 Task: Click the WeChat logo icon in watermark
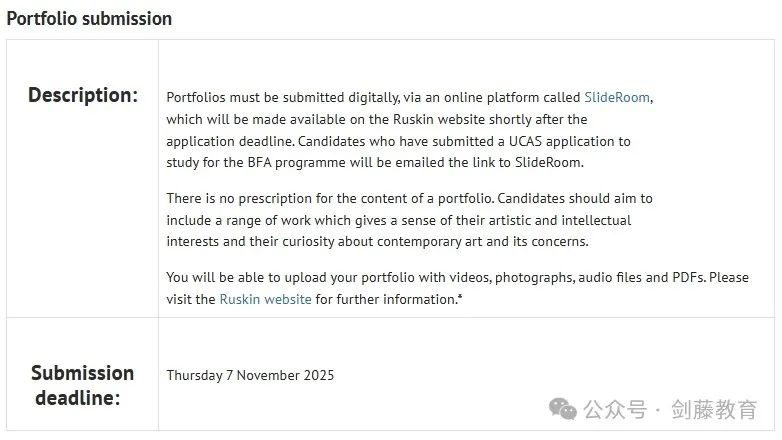point(563,409)
